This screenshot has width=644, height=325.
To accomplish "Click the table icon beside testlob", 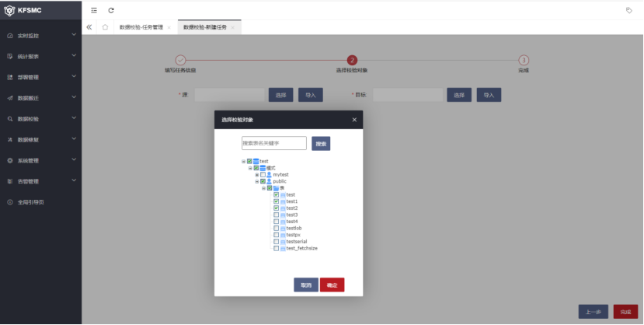I will coord(283,229).
